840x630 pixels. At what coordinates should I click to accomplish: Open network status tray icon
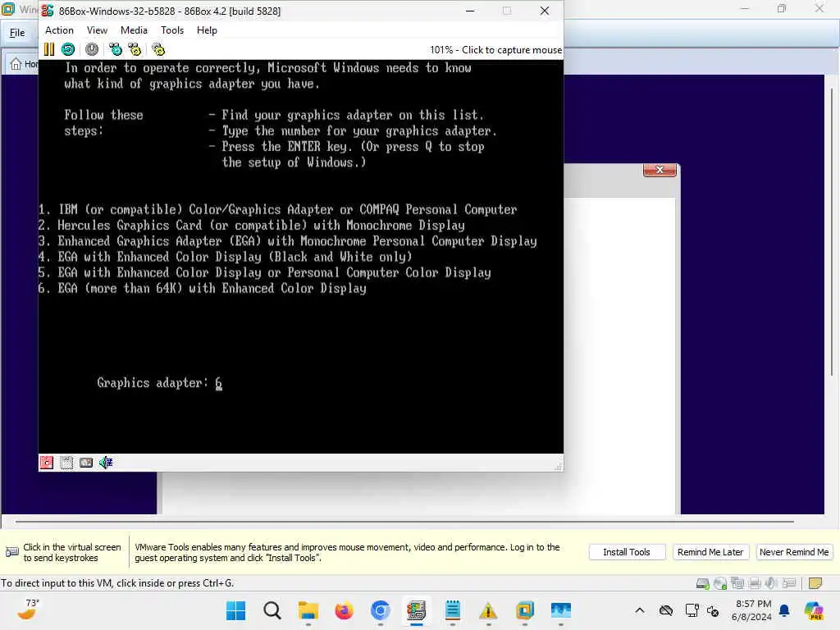692,610
